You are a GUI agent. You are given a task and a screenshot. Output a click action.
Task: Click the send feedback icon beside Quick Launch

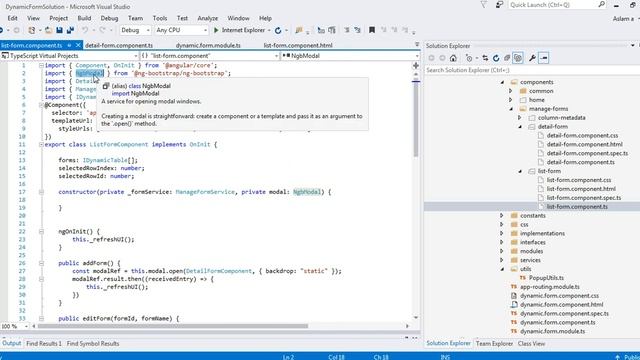499,5
